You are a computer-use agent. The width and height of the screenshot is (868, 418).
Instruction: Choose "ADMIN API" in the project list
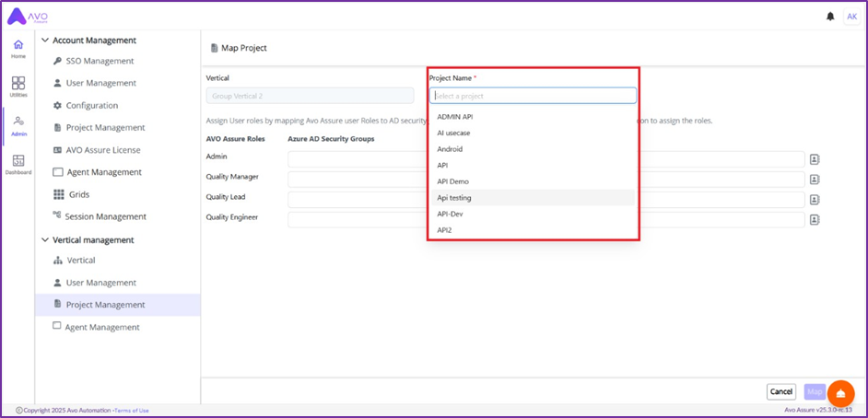(x=454, y=117)
